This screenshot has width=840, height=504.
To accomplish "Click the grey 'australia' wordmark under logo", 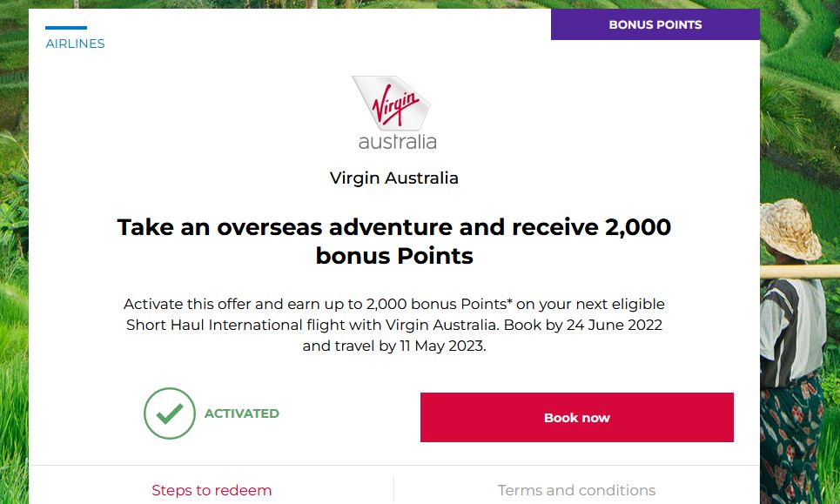I will pyautogui.click(x=397, y=141).
